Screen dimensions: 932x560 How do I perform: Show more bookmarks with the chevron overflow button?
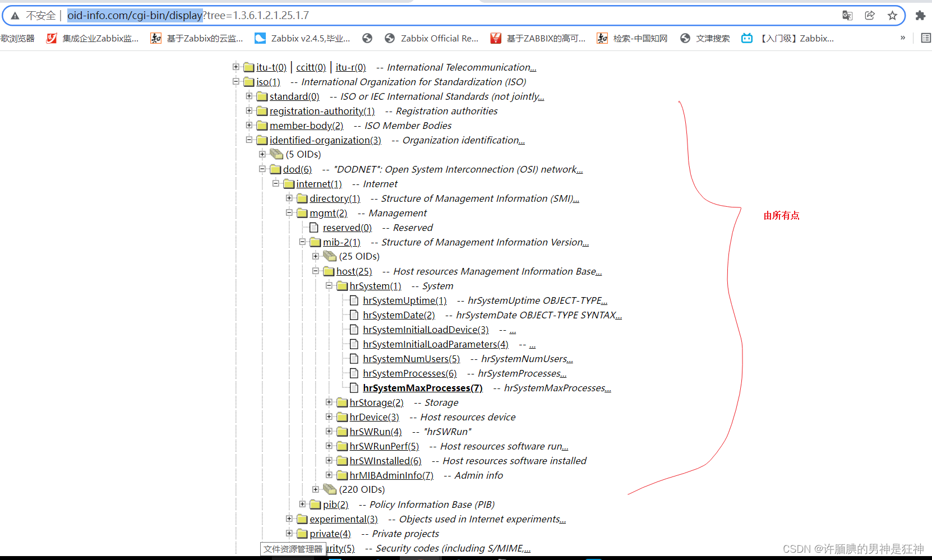tap(903, 38)
